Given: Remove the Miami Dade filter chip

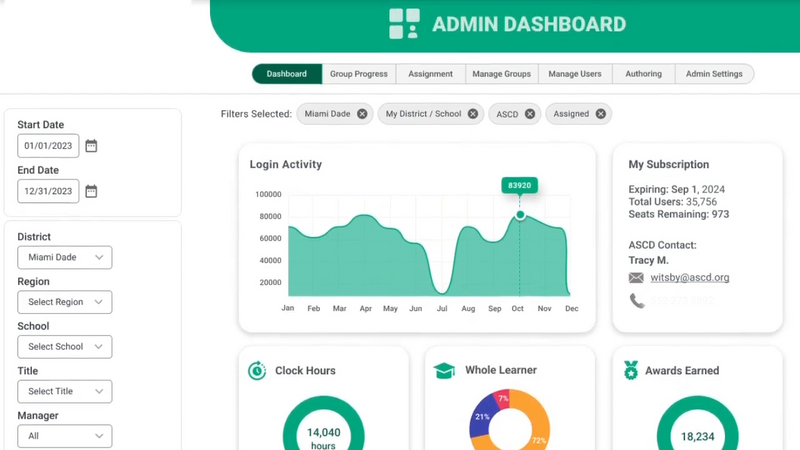Looking at the screenshot, I should point(362,114).
